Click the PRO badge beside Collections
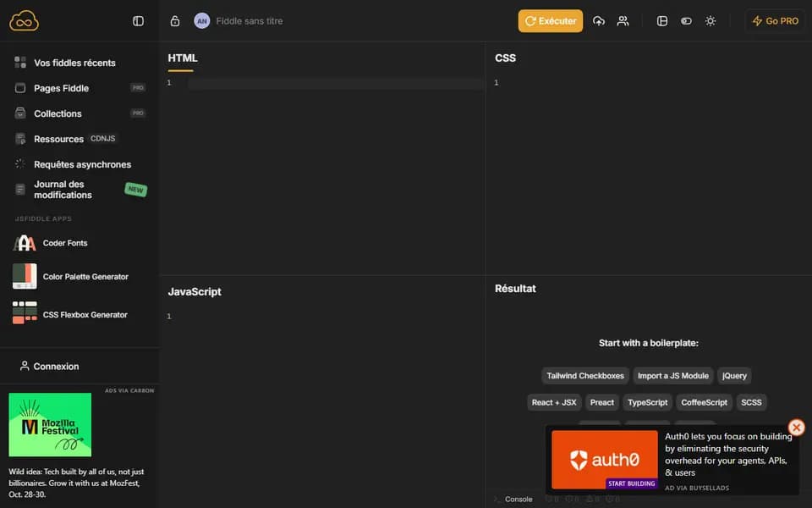Screen dimensions: 812x508 pos(138,113)
